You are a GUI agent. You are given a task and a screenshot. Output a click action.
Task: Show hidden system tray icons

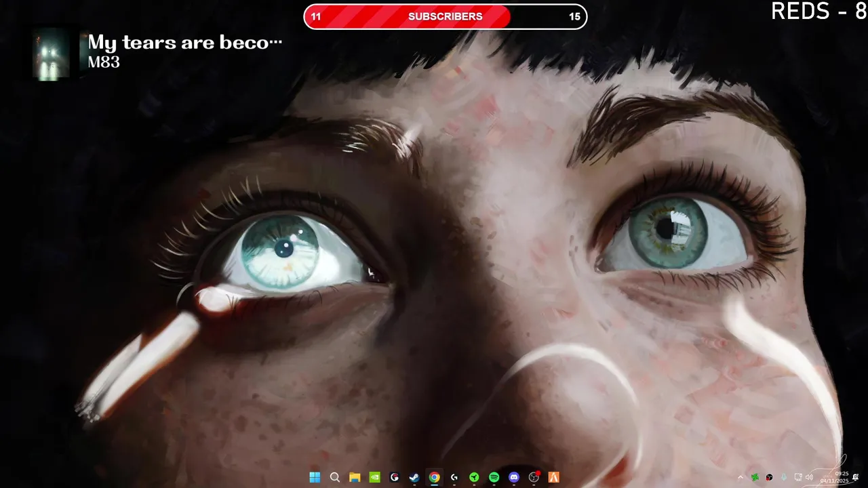(x=741, y=477)
